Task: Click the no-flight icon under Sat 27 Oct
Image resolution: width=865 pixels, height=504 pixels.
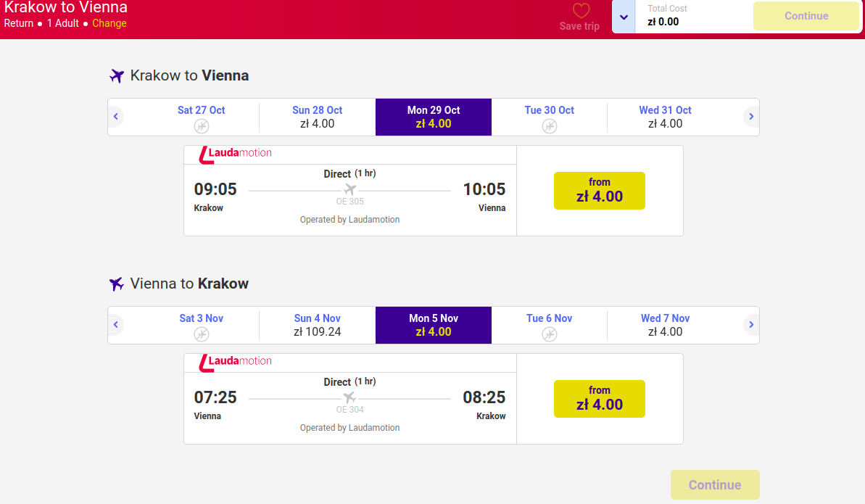Action: [x=202, y=126]
